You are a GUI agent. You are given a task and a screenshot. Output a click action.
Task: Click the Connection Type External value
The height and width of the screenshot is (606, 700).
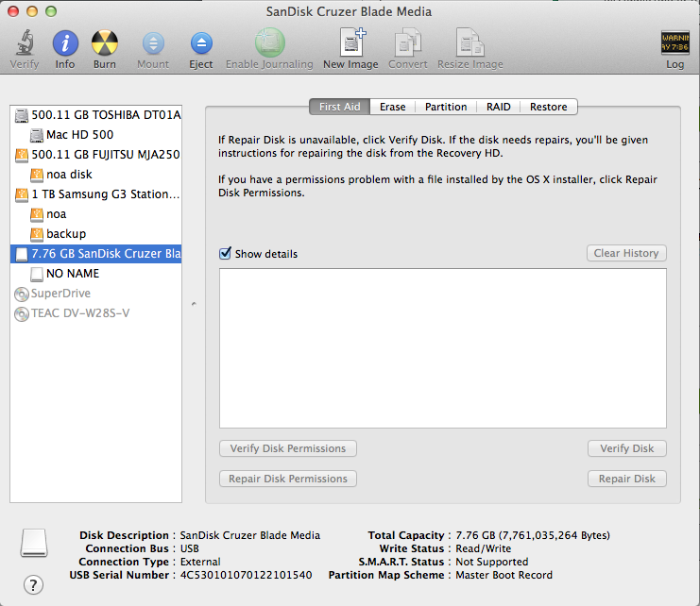(x=200, y=562)
